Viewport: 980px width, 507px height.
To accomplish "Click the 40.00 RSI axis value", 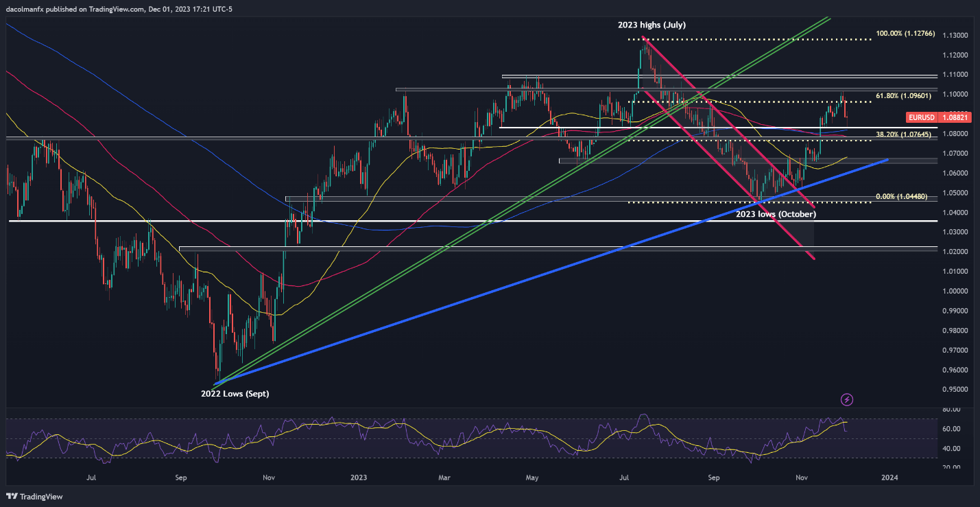I will click(x=951, y=449).
